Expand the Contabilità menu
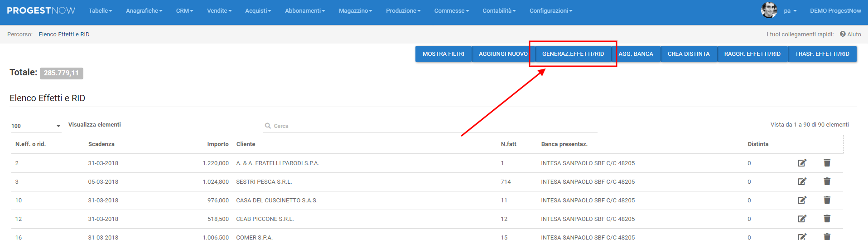Image resolution: width=868 pixels, height=240 pixels. [499, 10]
